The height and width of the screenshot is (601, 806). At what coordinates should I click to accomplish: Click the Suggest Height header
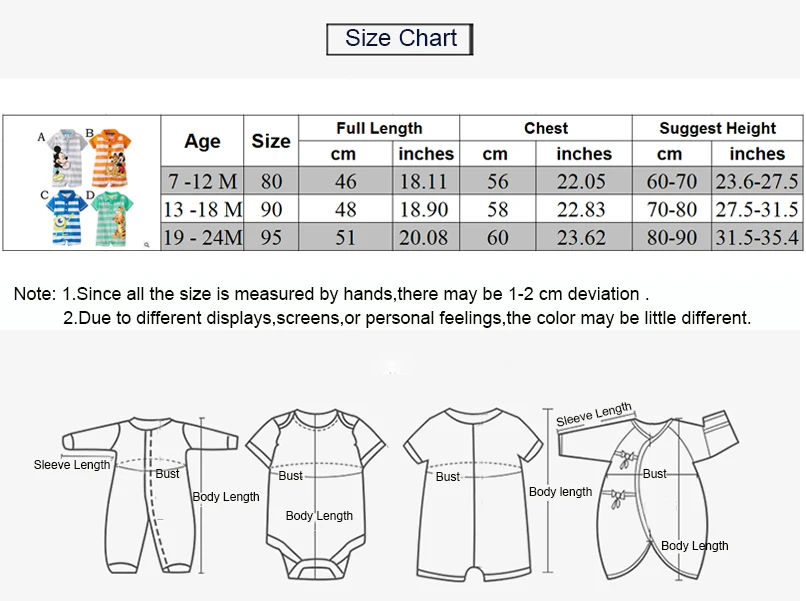pyautogui.click(x=718, y=128)
